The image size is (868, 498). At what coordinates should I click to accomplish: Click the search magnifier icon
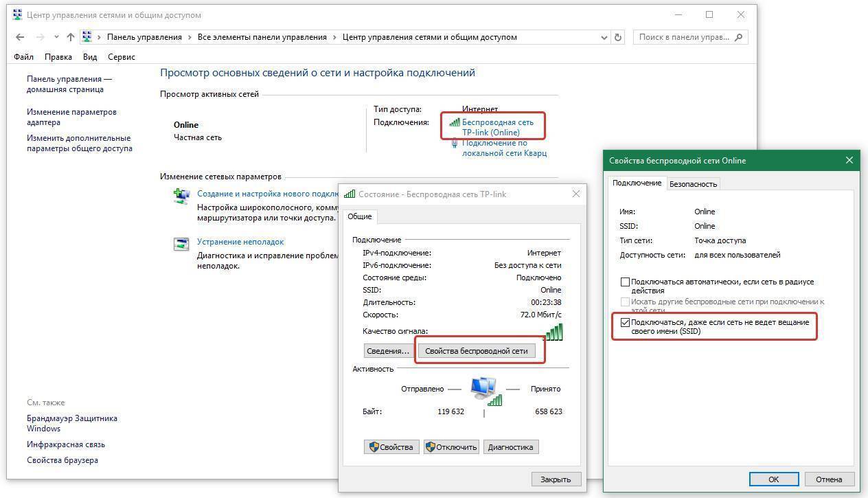point(740,37)
